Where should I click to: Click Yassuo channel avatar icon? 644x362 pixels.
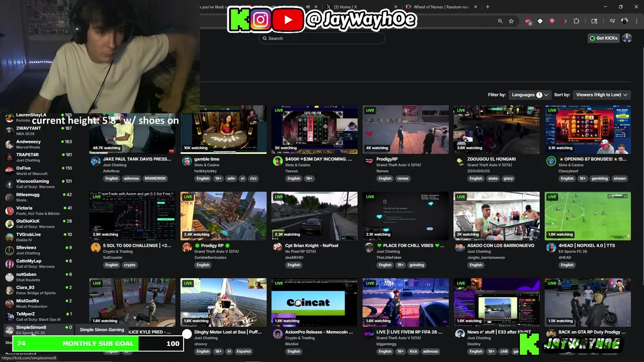(278, 161)
